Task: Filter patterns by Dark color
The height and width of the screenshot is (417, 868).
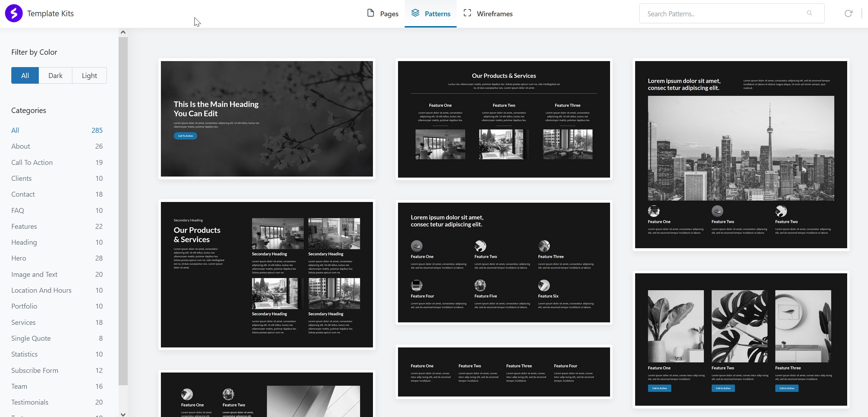Action: pyautogui.click(x=55, y=76)
